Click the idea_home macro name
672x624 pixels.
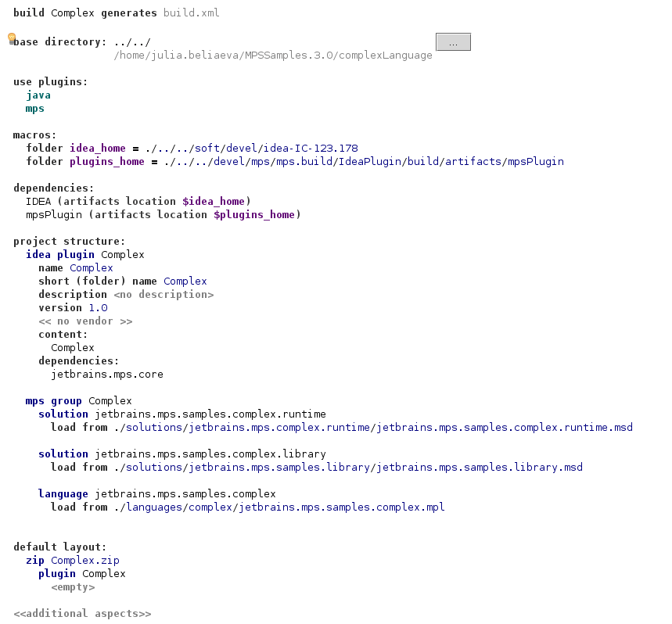(97, 148)
